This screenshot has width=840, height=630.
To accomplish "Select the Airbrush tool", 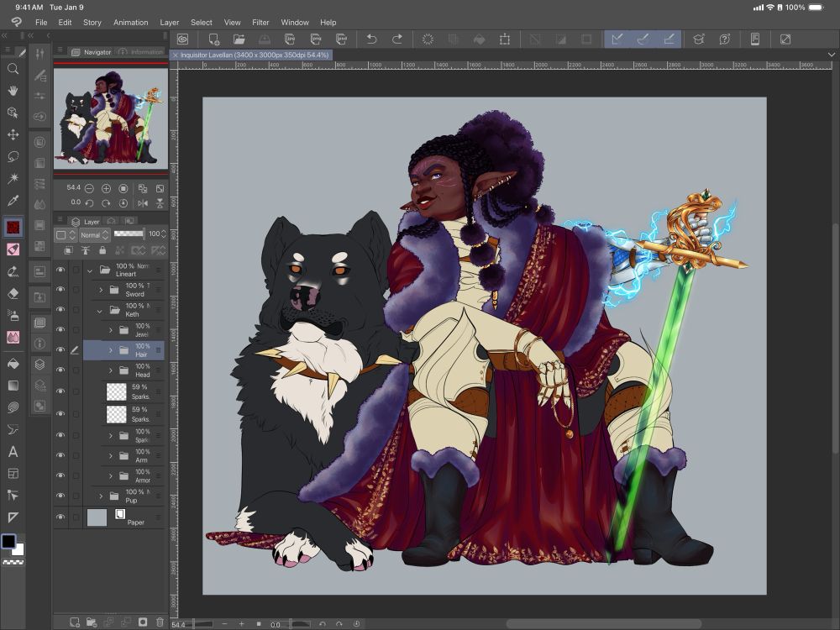I will (x=13, y=315).
